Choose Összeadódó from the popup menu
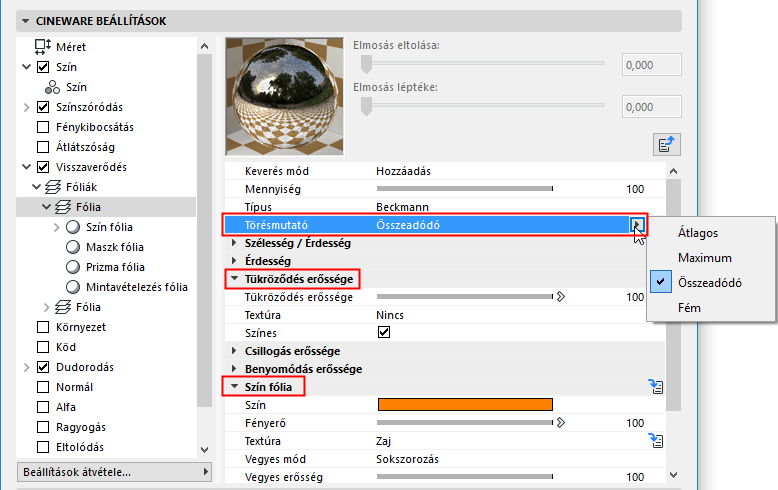Image resolution: width=778 pixels, height=490 pixels. (x=710, y=283)
